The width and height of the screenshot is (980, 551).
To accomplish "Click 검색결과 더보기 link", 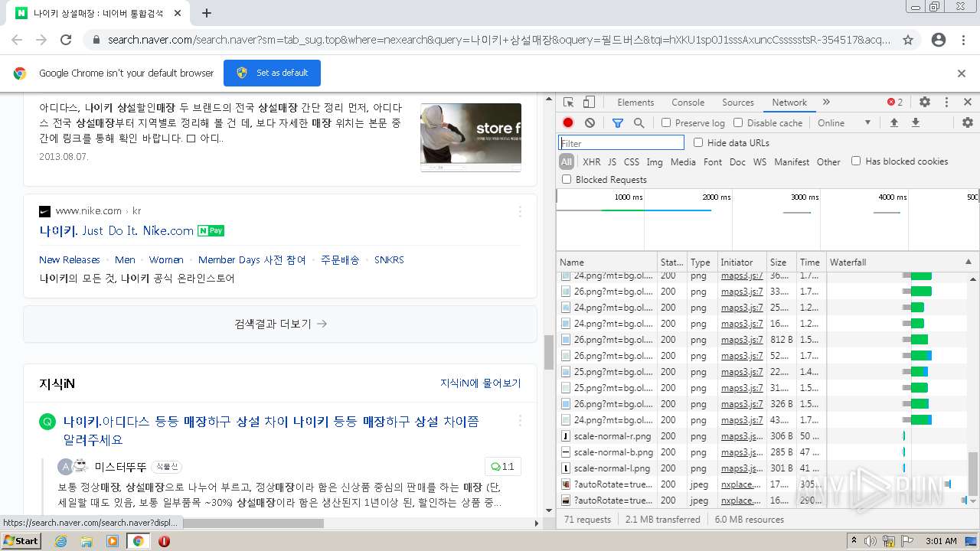I will (280, 324).
